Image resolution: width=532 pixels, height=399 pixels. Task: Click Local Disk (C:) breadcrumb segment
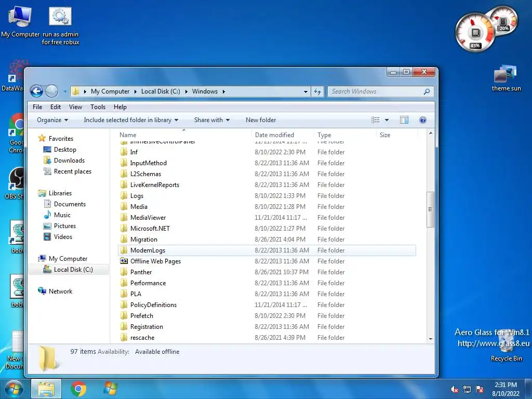(x=161, y=91)
